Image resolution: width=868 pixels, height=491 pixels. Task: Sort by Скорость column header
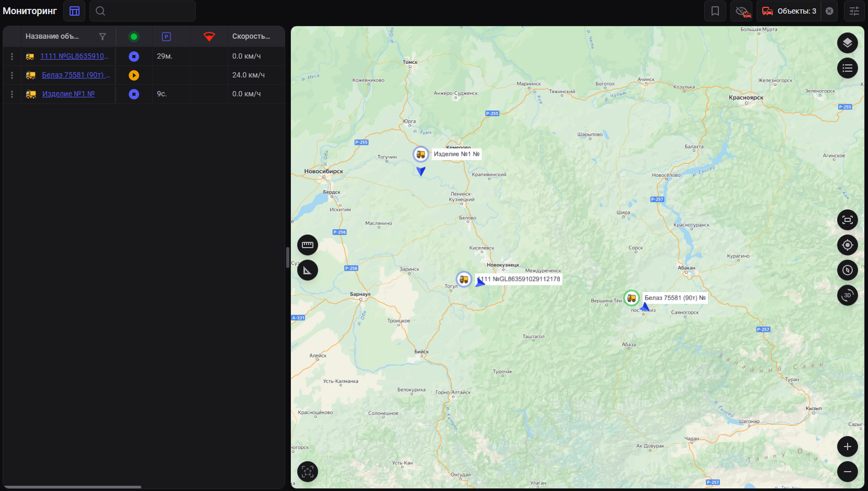tap(251, 37)
